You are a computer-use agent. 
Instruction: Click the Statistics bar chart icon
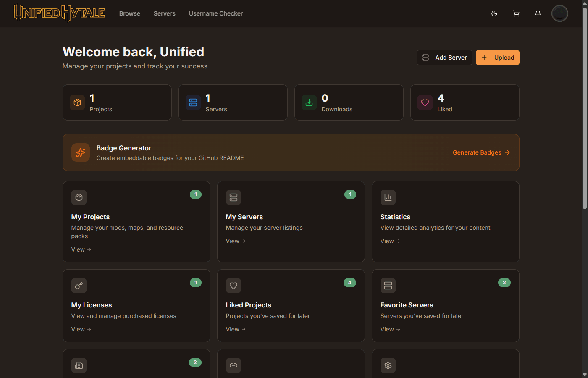(x=388, y=197)
